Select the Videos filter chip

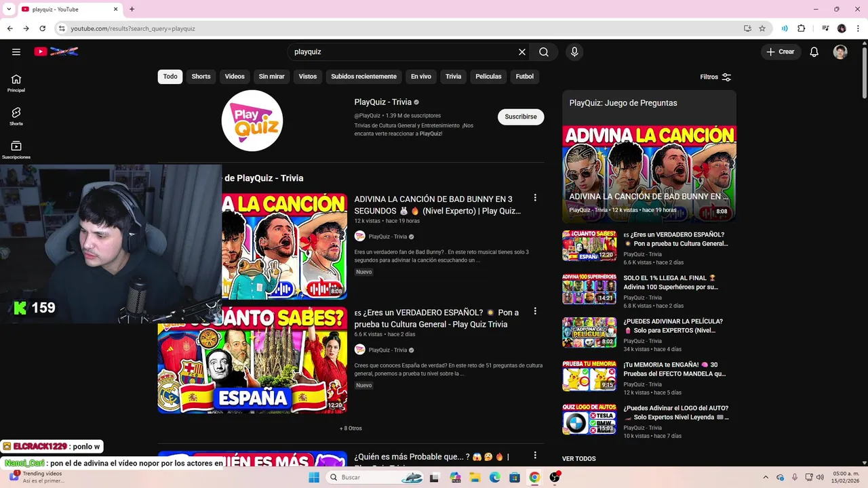pos(235,77)
